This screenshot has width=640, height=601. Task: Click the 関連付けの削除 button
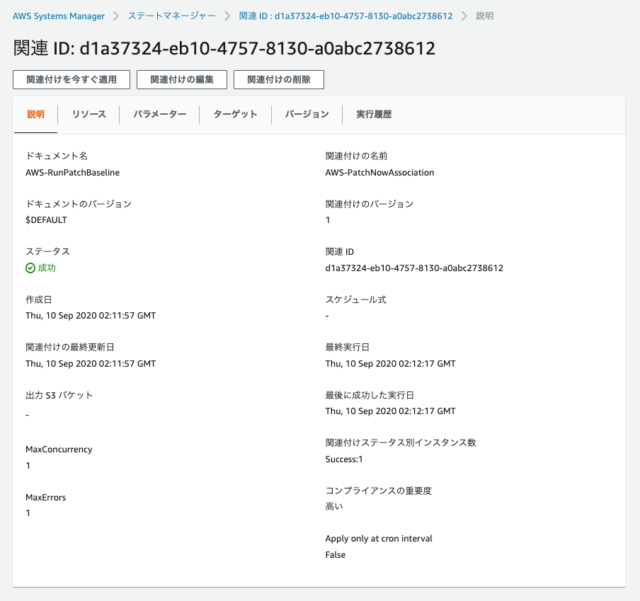[x=279, y=79]
